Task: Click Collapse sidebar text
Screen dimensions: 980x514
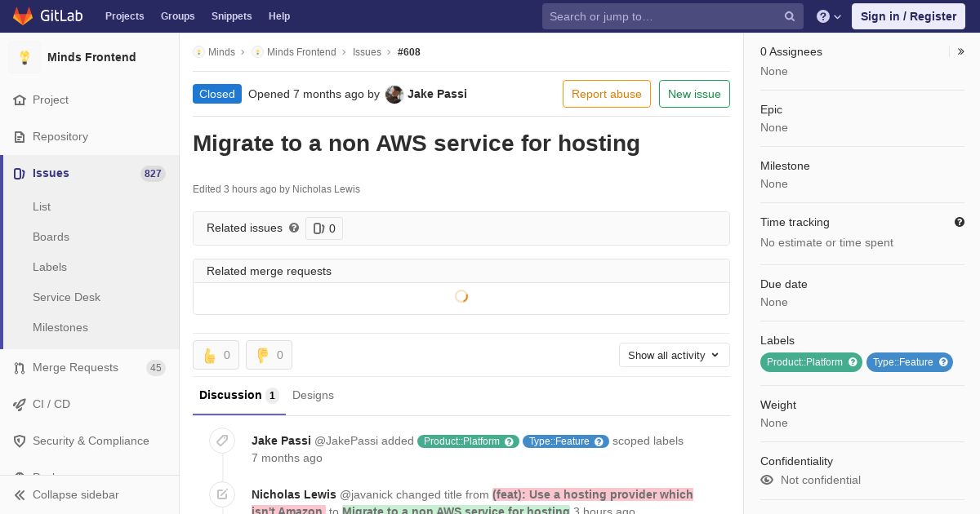Action: 76,494
